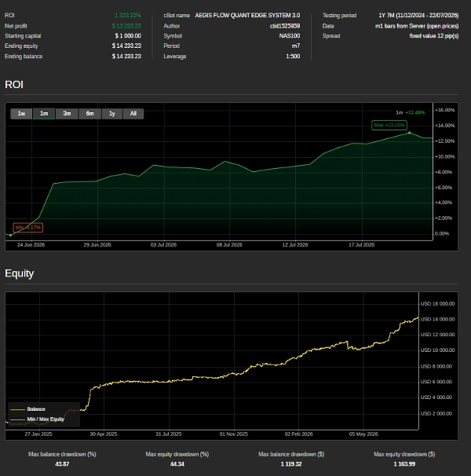This screenshot has height=476, width=471.
Task: Click the +16.00% axis label
Action: 444,110
